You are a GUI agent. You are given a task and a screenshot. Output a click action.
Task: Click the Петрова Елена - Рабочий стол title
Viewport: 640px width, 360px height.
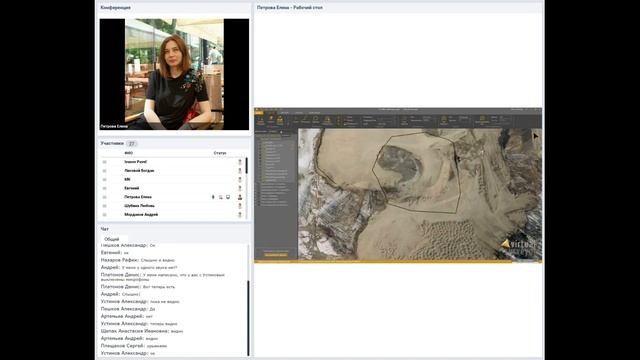tap(290, 7)
